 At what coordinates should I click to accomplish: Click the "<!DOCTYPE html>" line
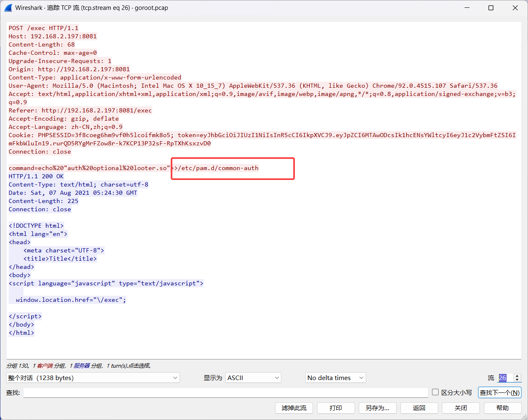pyautogui.click(x=36, y=226)
